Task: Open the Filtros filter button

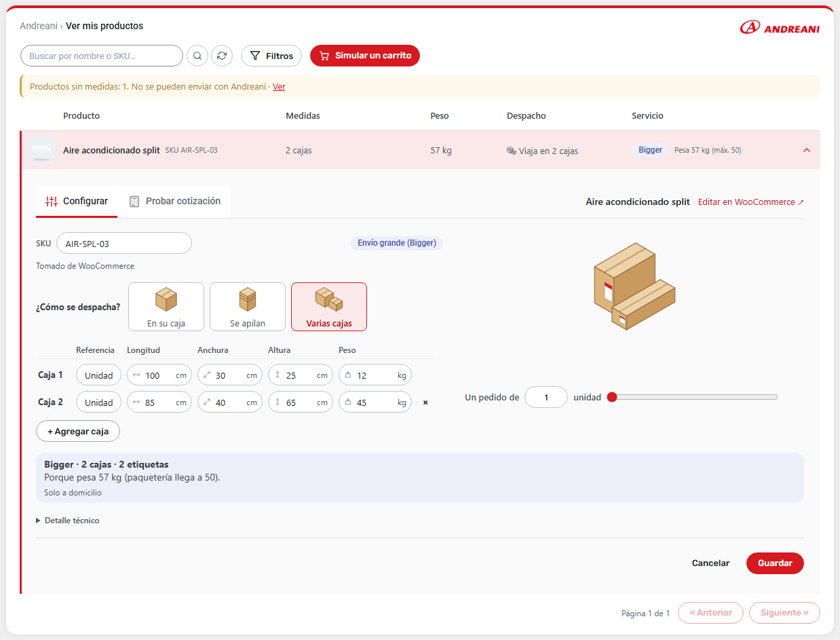Action: [x=271, y=56]
